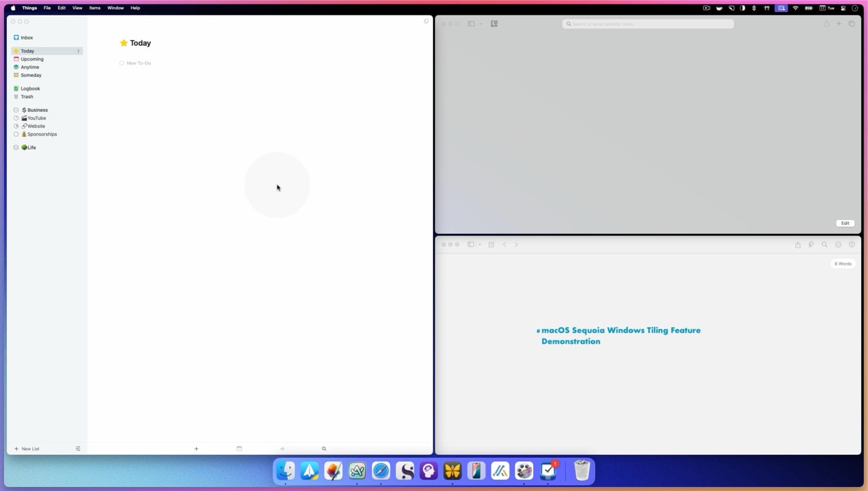Click the Edit button in the Safari window
This screenshot has height=491, width=868.
844,223
